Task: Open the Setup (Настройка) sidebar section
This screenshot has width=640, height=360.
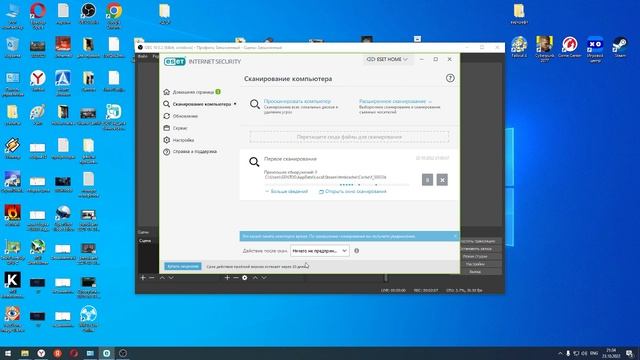Action: [179, 140]
